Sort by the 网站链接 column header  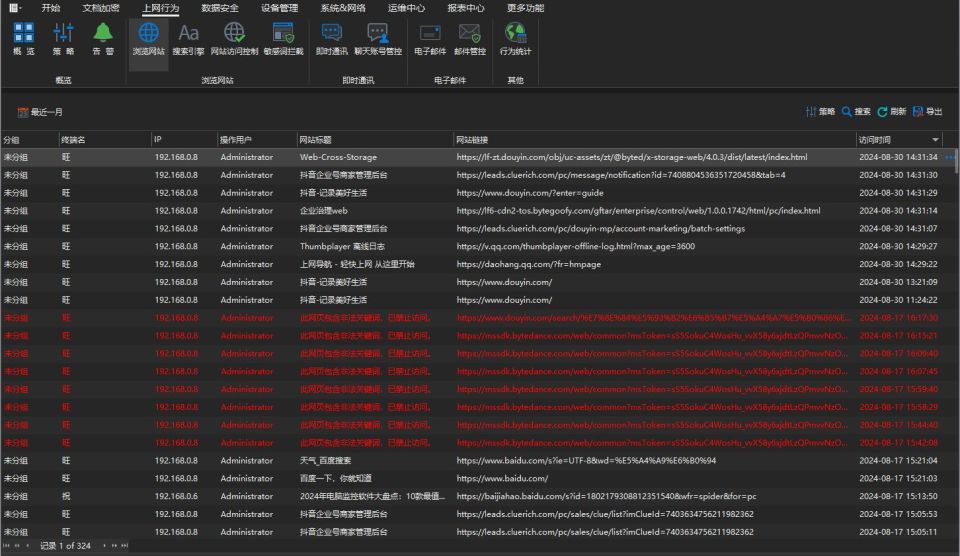654,140
